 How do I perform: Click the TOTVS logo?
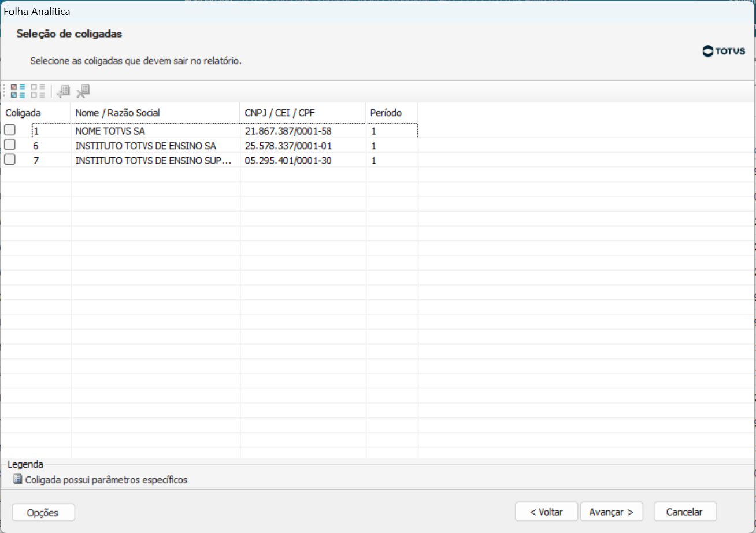click(724, 51)
